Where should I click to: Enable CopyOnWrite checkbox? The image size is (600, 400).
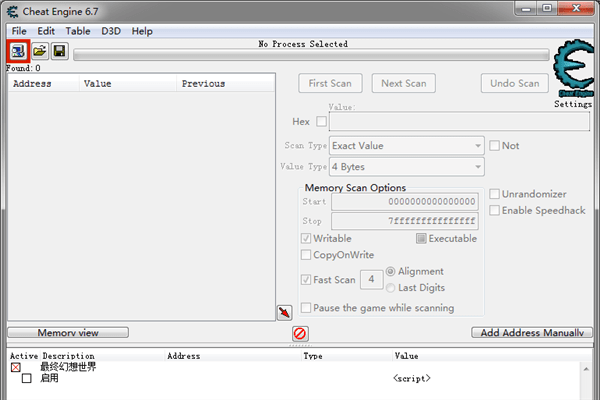pos(306,255)
